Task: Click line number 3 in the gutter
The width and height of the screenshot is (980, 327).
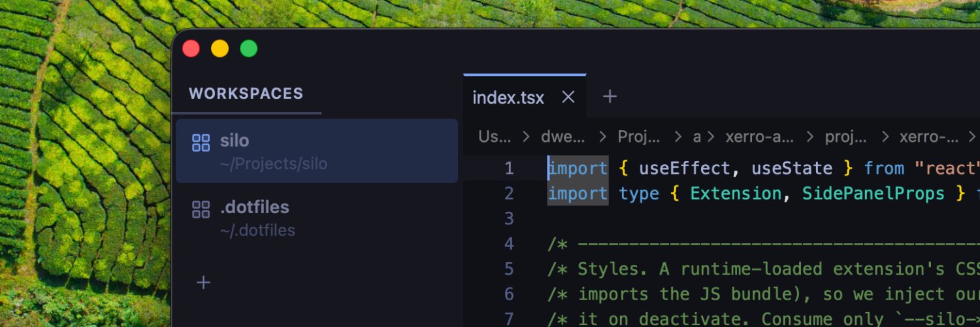Action: [x=509, y=218]
